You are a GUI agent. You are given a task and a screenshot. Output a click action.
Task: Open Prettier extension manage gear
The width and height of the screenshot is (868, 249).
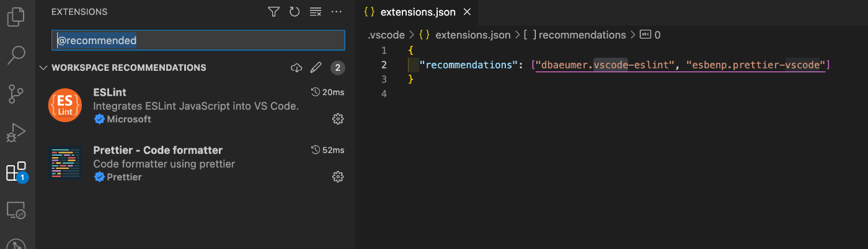pyautogui.click(x=338, y=177)
